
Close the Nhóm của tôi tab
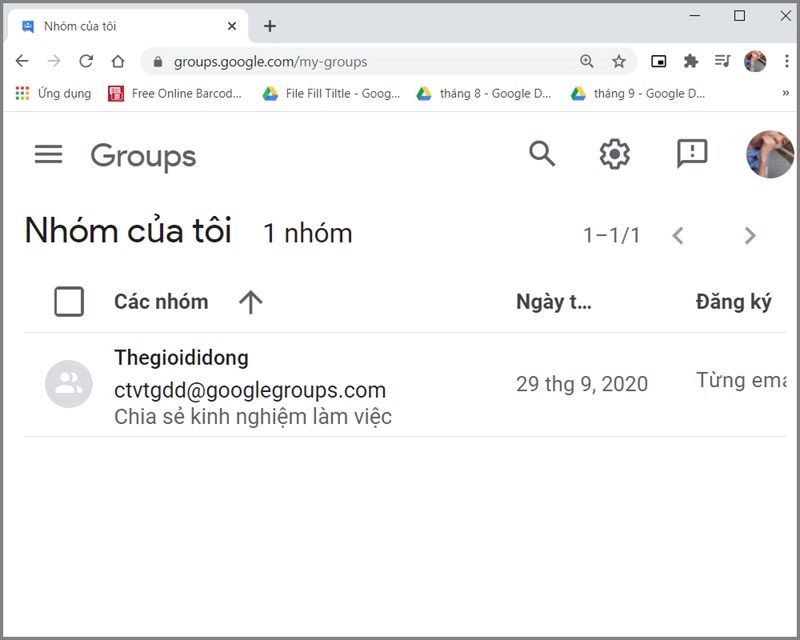click(232, 26)
